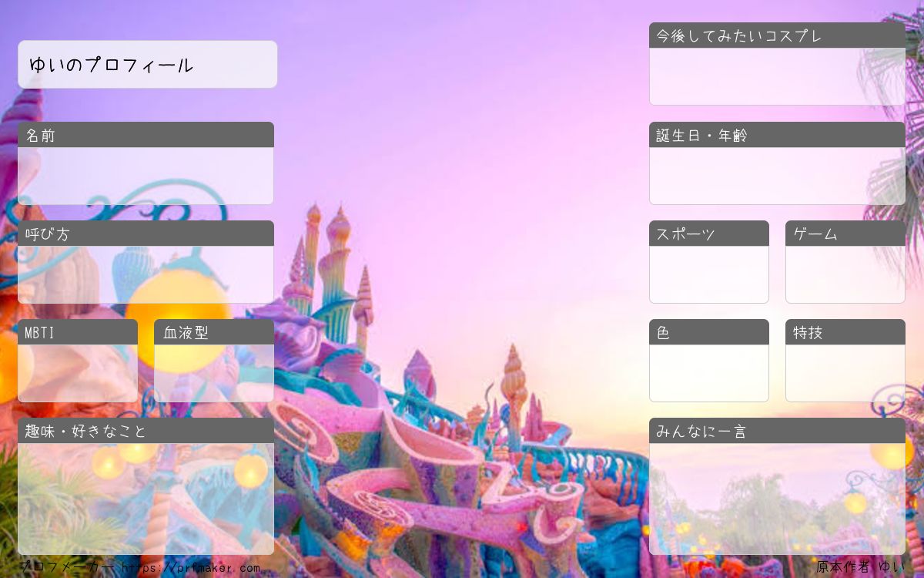Click the blank area under 趣味・好きなこと
This screenshot has height=578, width=924.
coord(146,499)
